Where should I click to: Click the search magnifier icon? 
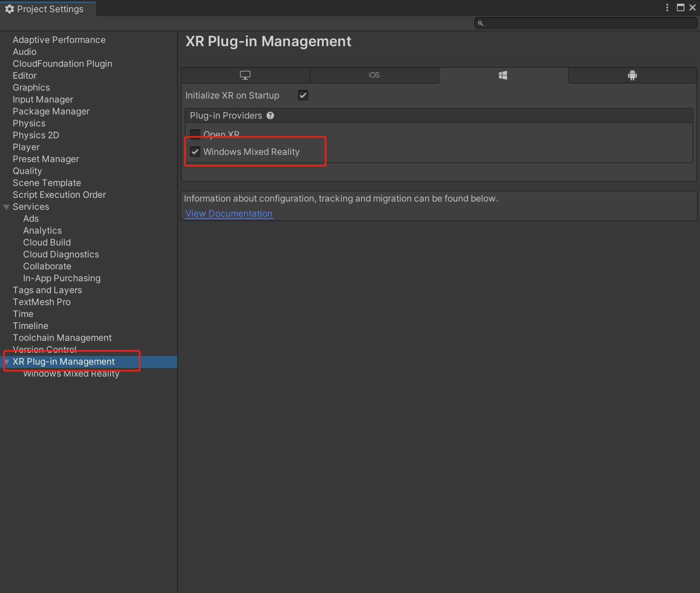pos(481,23)
